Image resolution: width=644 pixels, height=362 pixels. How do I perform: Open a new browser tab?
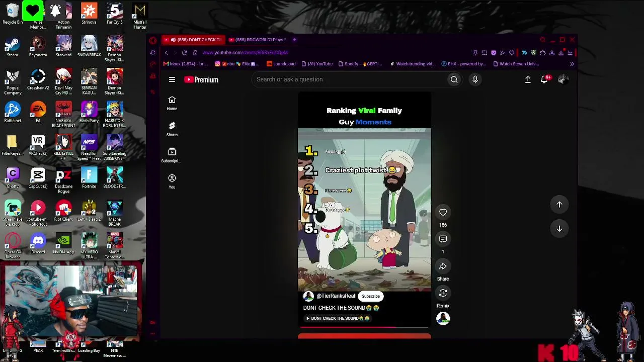point(294,40)
